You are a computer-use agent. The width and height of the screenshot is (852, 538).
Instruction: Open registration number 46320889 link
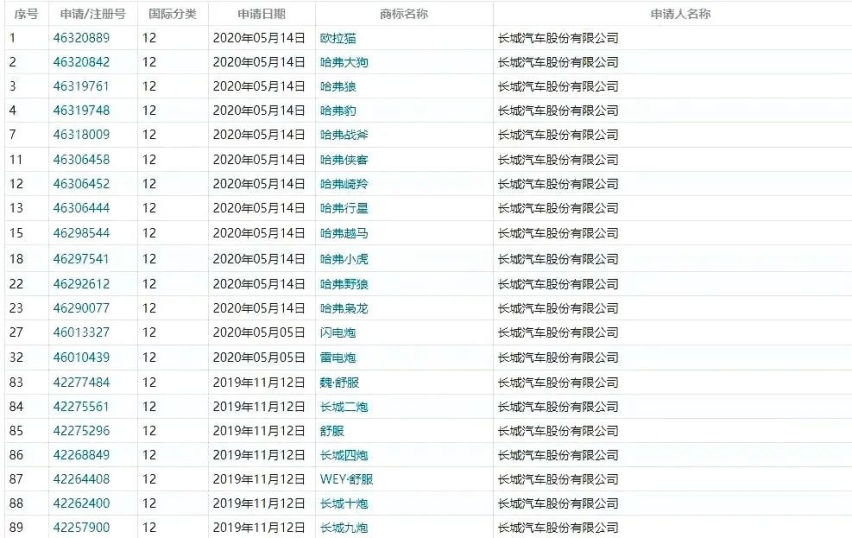(x=81, y=38)
